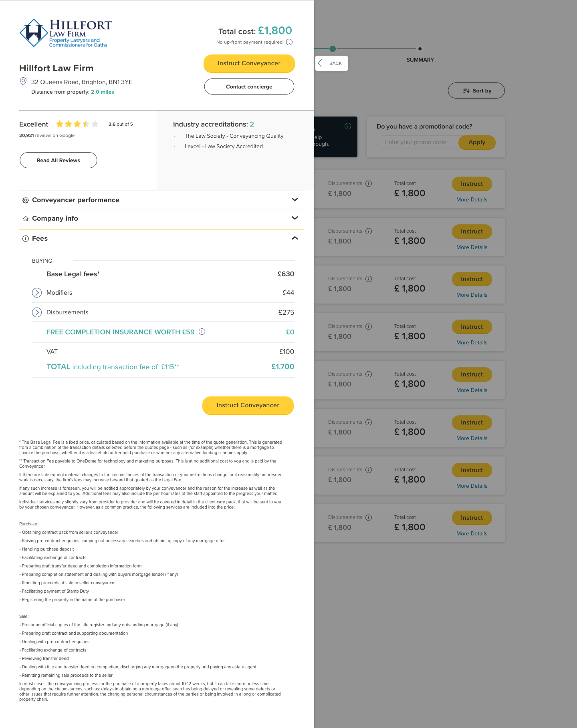Image resolution: width=577 pixels, height=728 pixels.
Task: Open info icon on dark help banner
Action: 348,126
